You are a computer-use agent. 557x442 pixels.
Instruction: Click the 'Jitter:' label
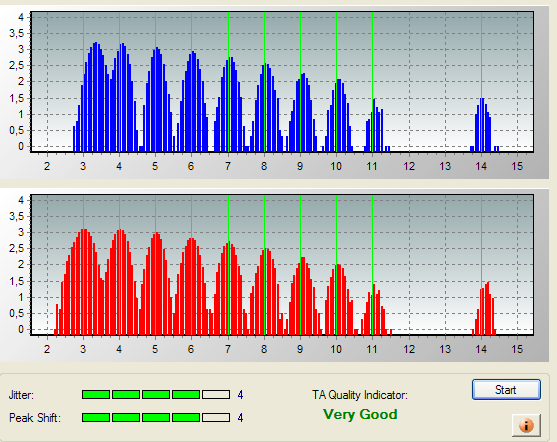click(21, 395)
